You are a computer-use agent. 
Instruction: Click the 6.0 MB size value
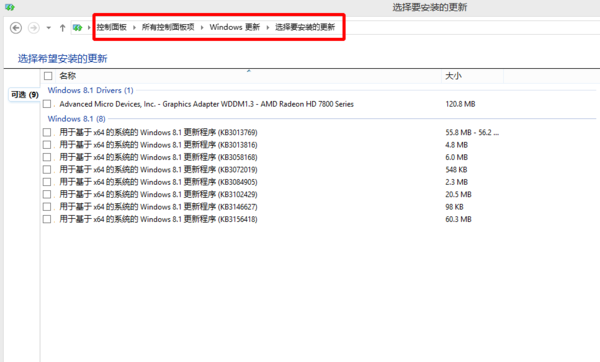coord(457,157)
